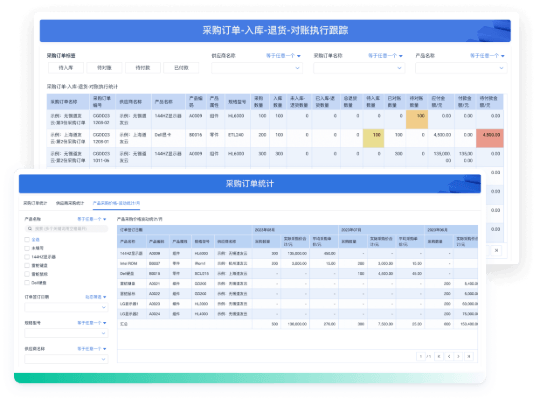Open 等于任意一个 mode beside 产品名称 in statistics window
This screenshot has height=399, width=540.
tap(92, 219)
